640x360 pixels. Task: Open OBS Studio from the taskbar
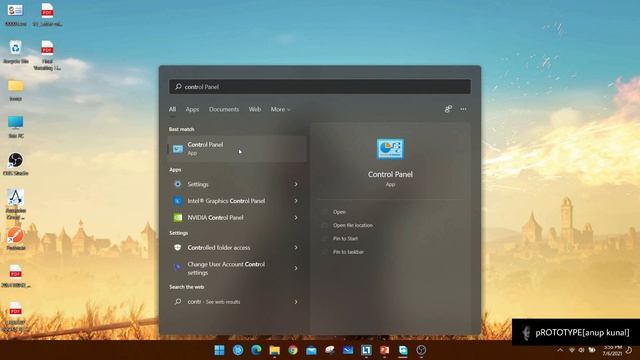pyautogui.click(x=421, y=350)
